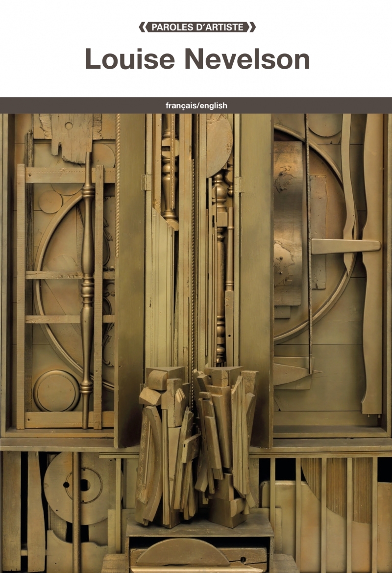The width and height of the screenshot is (392, 573).
Task: Click the left double chevron beside PAROLES D'ARTISTE
Action: click(142, 27)
